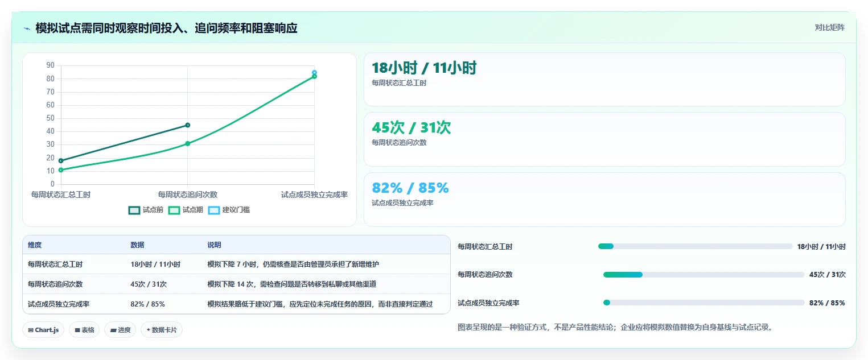The height and width of the screenshot is (360, 868).
Task: Select the 82% / 85% data card
Action: coord(604,200)
